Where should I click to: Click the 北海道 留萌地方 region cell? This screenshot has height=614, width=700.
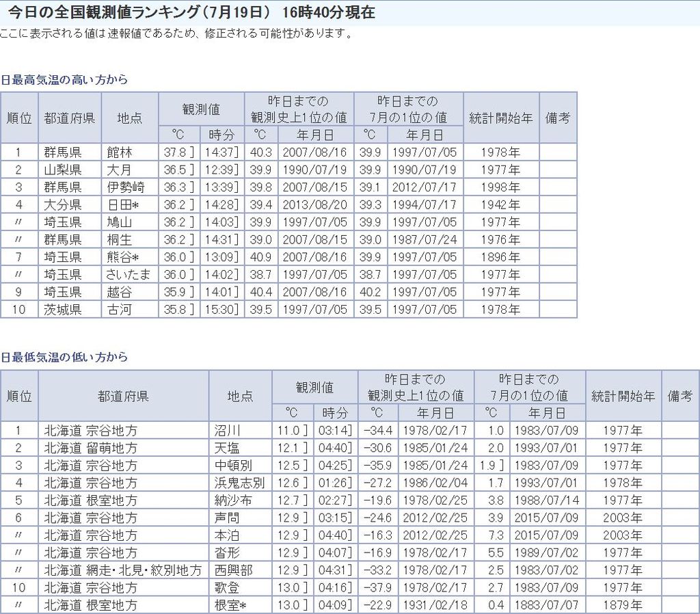coord(91,448)
